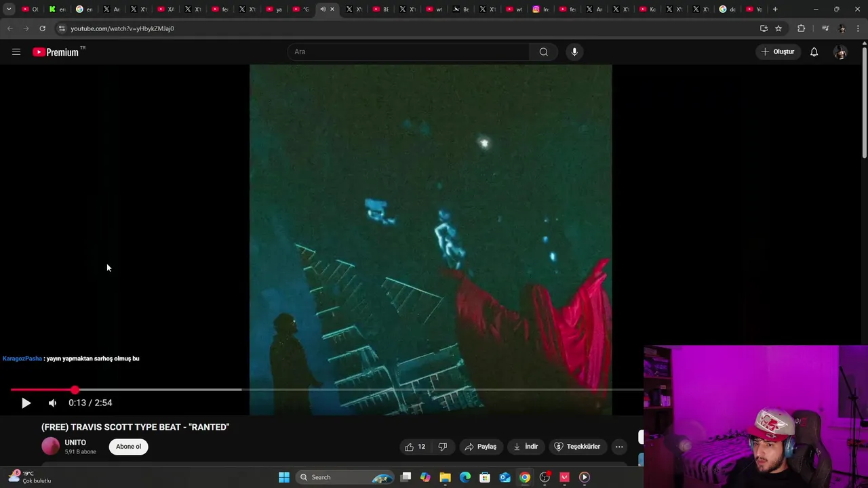Switch to the Kick tab

[x=57, y=9]
